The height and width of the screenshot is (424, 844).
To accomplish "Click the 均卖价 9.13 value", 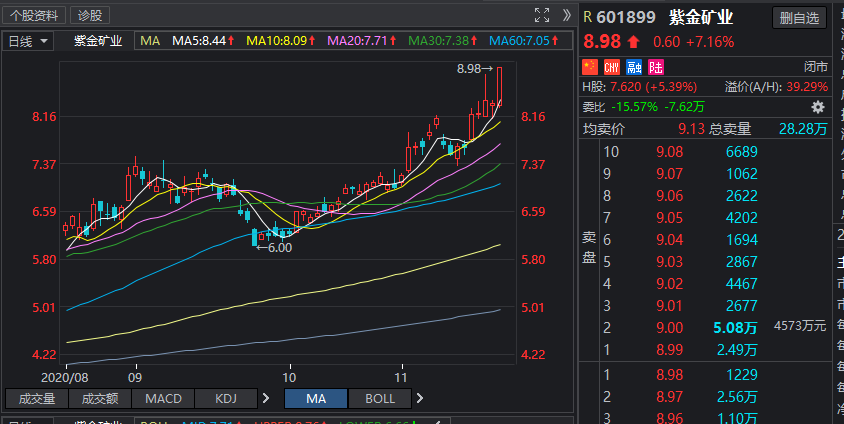I will point(692,129).
